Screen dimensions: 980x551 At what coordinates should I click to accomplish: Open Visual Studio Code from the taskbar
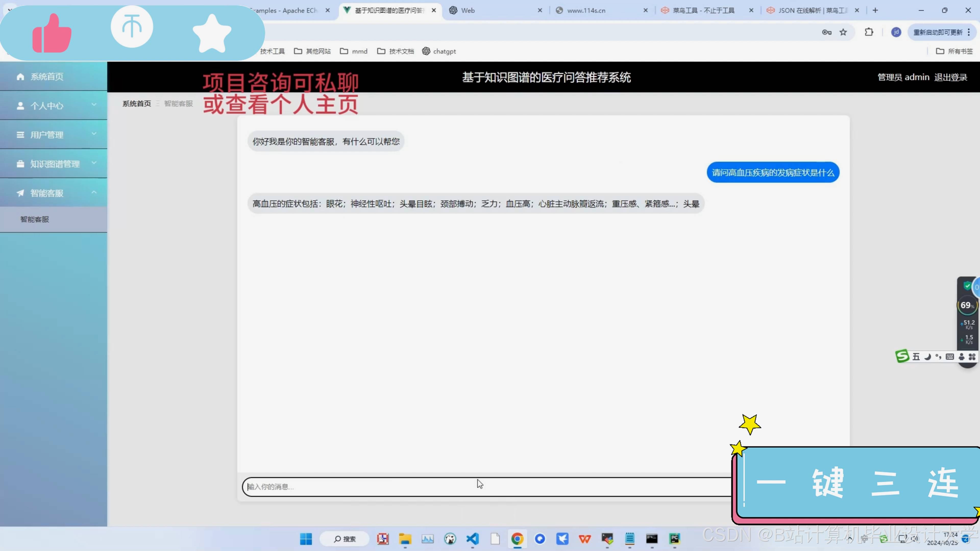pos(472,539)
